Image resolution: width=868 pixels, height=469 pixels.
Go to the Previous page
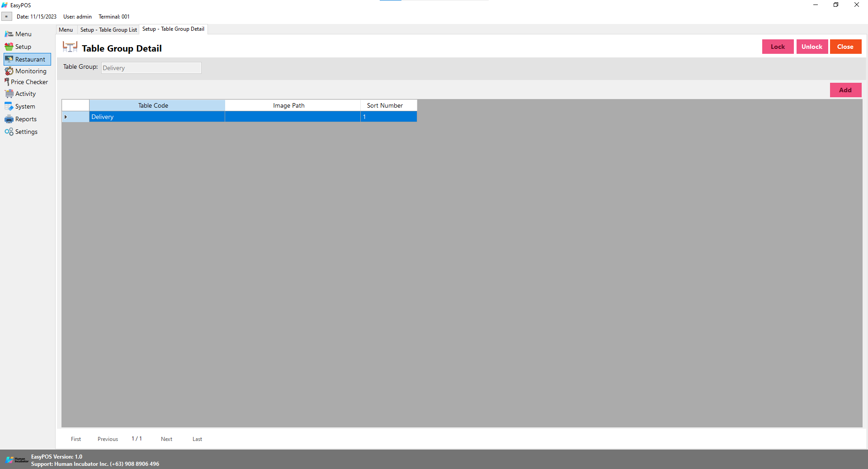[108, 439]
